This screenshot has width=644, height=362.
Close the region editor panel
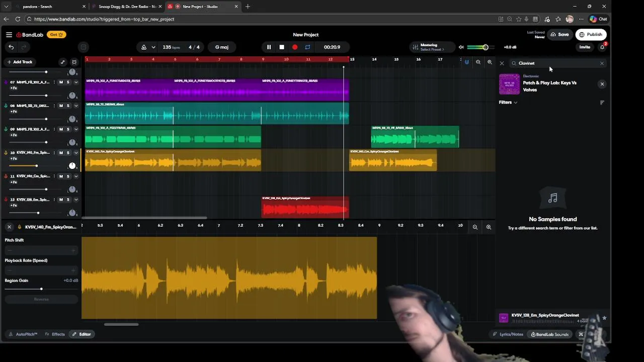click(9, 227)
